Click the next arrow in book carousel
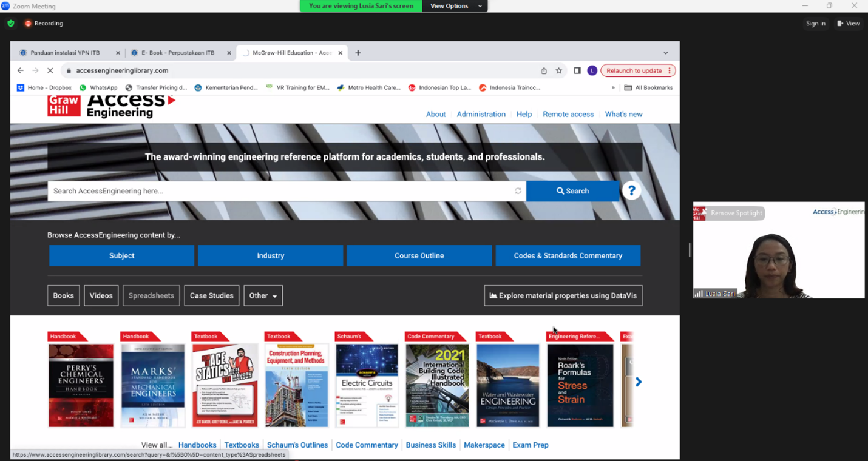The image size is (868, 461). coord(638,382)
